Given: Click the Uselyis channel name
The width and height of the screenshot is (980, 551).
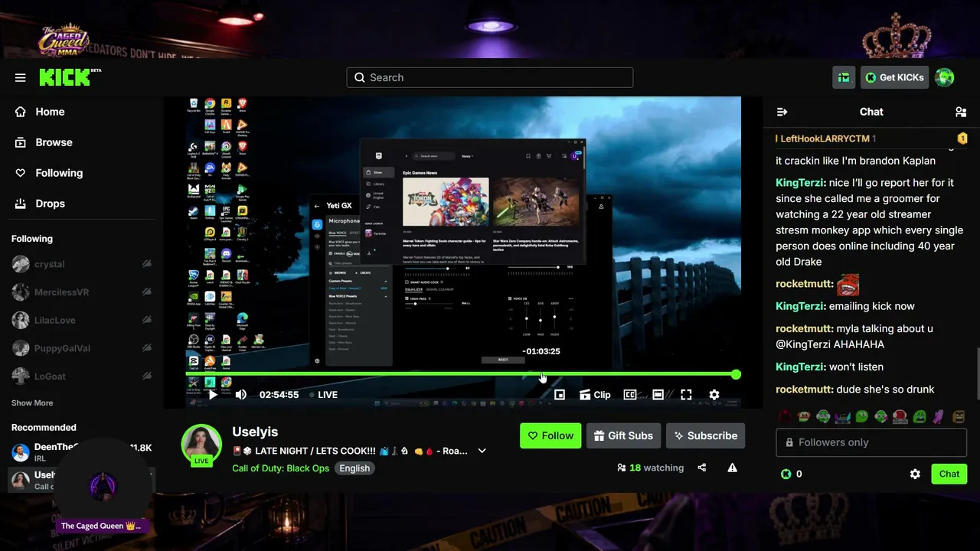Looking at the screenshot, I should (x=255, y=432).
